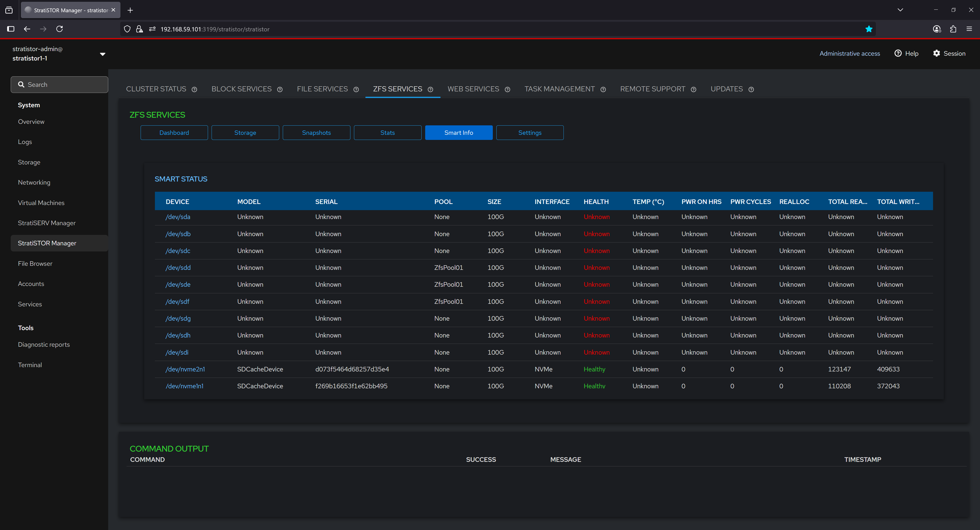Open browser extensions puzzle icon
This screenshot has height=530, width=980.
(953, 29)
